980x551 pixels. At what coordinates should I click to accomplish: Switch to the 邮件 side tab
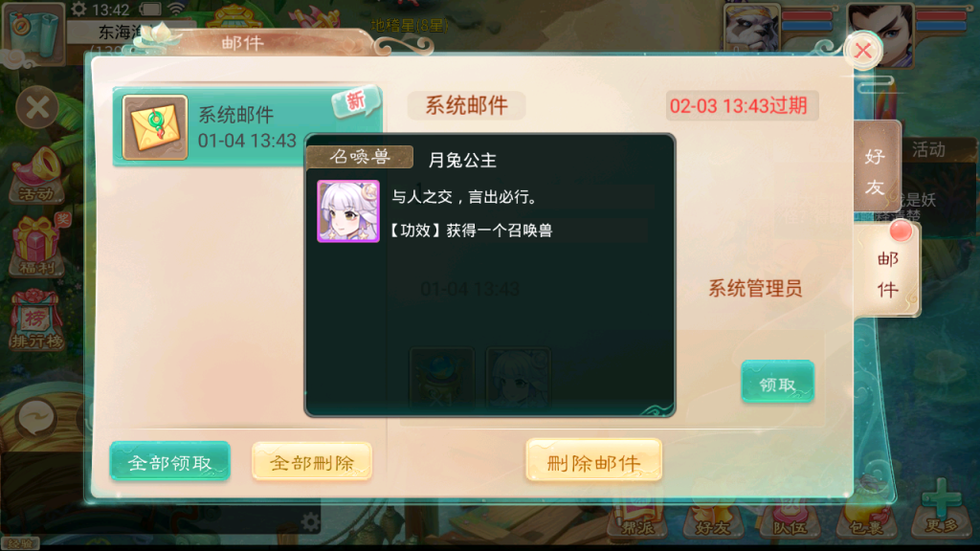[887, 274]
